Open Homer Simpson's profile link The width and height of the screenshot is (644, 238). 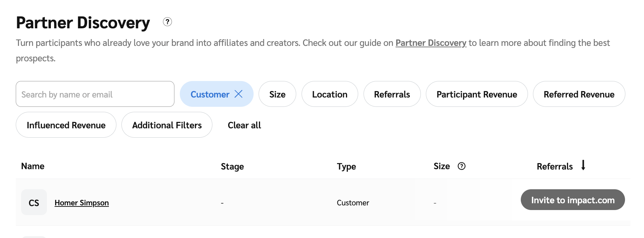click(82, 203)
